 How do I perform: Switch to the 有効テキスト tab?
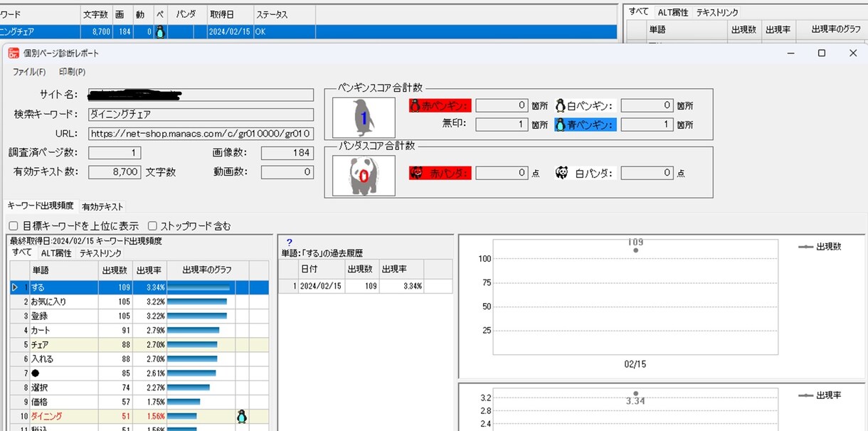[x=102, y=206]
